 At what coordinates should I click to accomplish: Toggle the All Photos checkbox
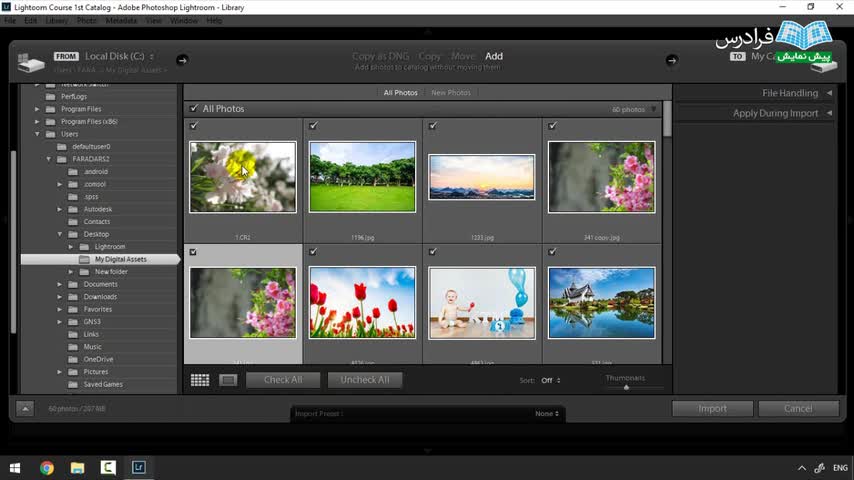pos(194,108)
